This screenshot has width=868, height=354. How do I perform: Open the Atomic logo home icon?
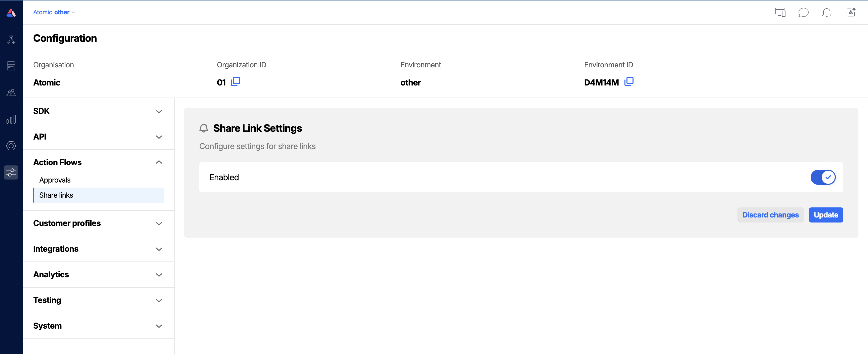[11, 12]
